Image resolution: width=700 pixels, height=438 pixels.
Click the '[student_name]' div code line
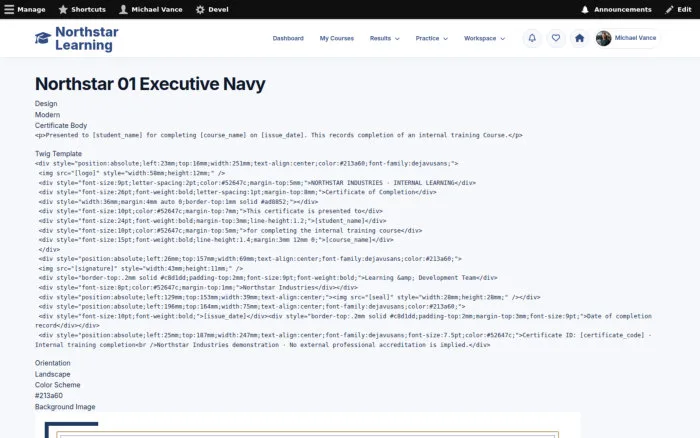pyautogui.click(x=212, y=221)
